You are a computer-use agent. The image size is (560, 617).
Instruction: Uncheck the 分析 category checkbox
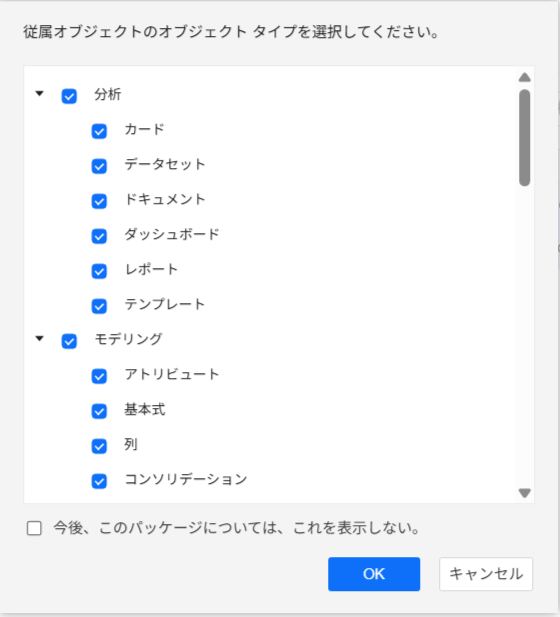tap(69, 96)
